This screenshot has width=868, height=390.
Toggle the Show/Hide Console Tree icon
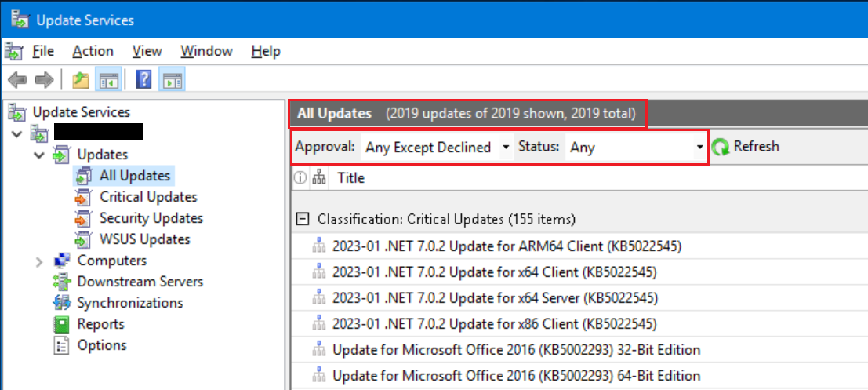(107, 80)
